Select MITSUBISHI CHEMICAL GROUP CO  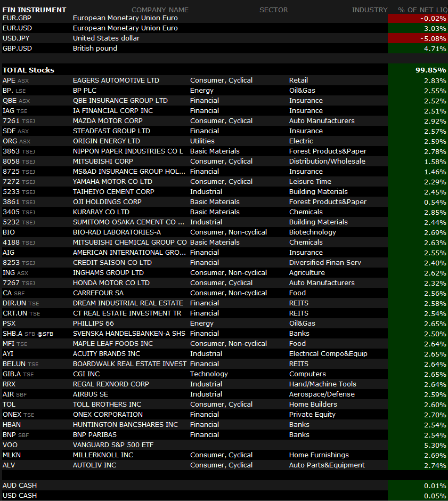129,243
